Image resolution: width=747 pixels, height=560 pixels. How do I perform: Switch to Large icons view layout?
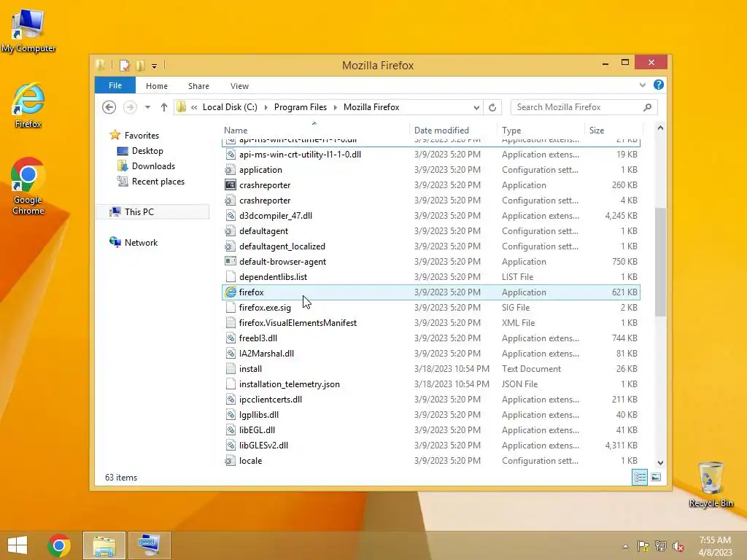pyautogui.click(x=656, y=477)
